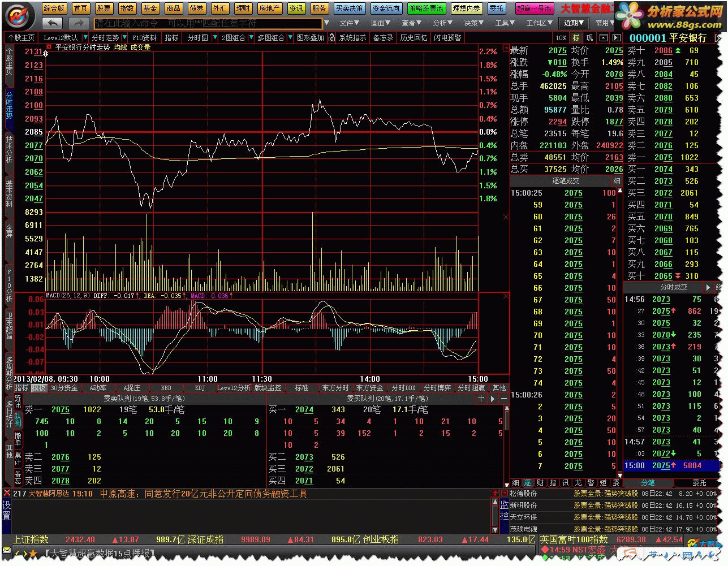Close news ticker with red X icon
This screenshot has height=566, width=728.
7,494
